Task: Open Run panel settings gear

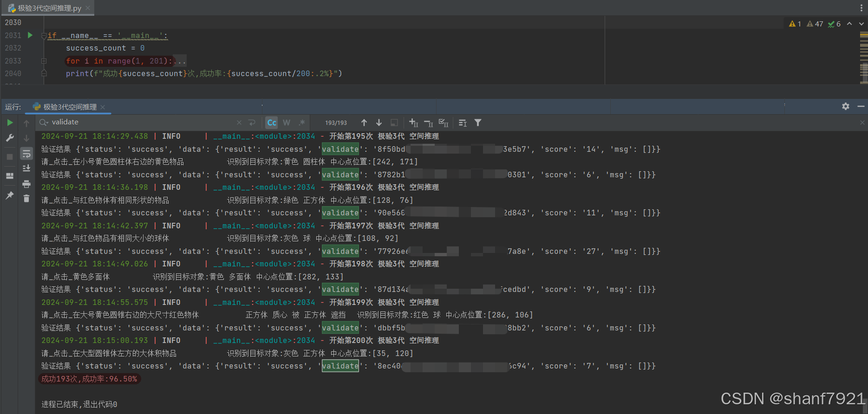Action: point(846,106)
